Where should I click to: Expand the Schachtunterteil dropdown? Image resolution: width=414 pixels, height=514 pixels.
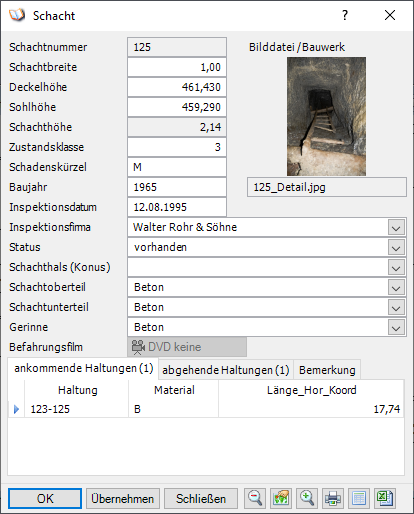(396, 307)
